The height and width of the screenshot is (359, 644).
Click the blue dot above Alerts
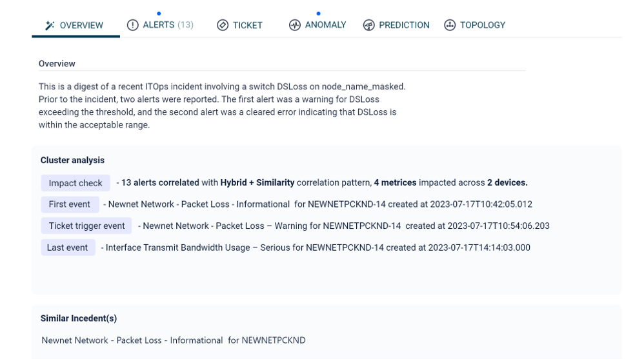click(159, 14)
